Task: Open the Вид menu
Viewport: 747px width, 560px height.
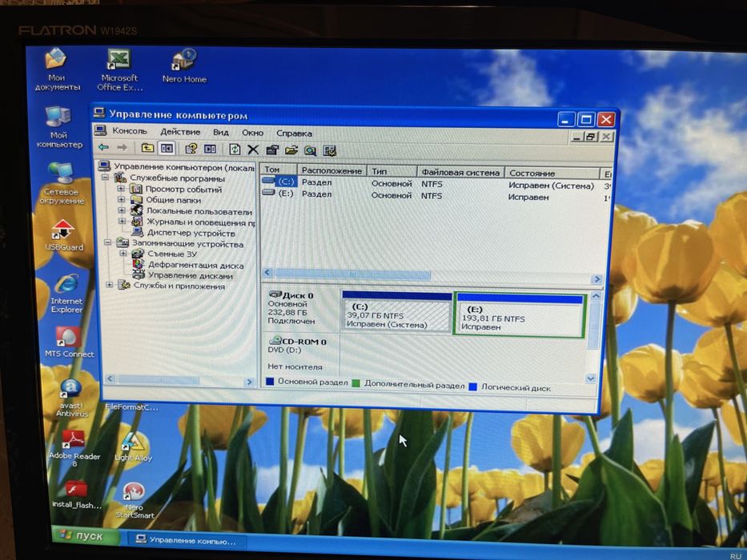Action: tap(220, 132)
